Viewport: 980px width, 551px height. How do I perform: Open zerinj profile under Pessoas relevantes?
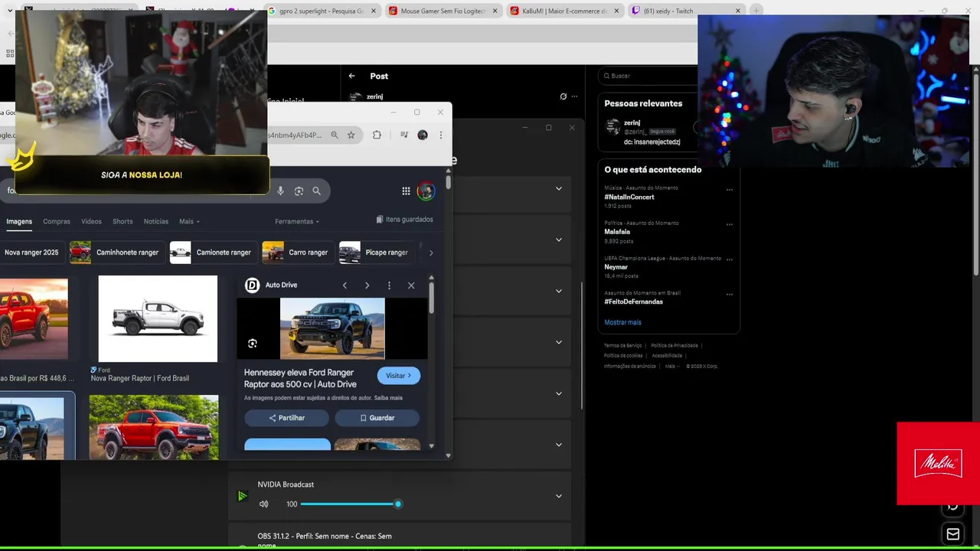coord(632,122)
